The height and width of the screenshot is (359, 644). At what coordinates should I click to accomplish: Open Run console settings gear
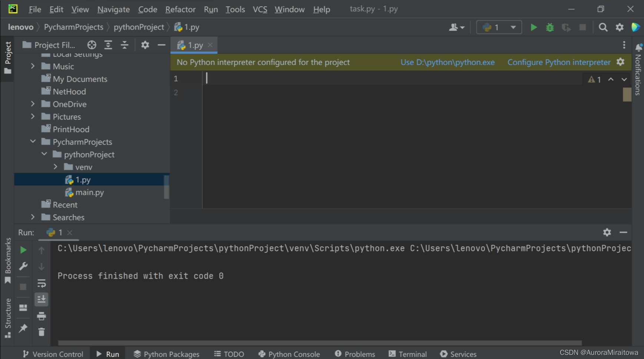607,232
